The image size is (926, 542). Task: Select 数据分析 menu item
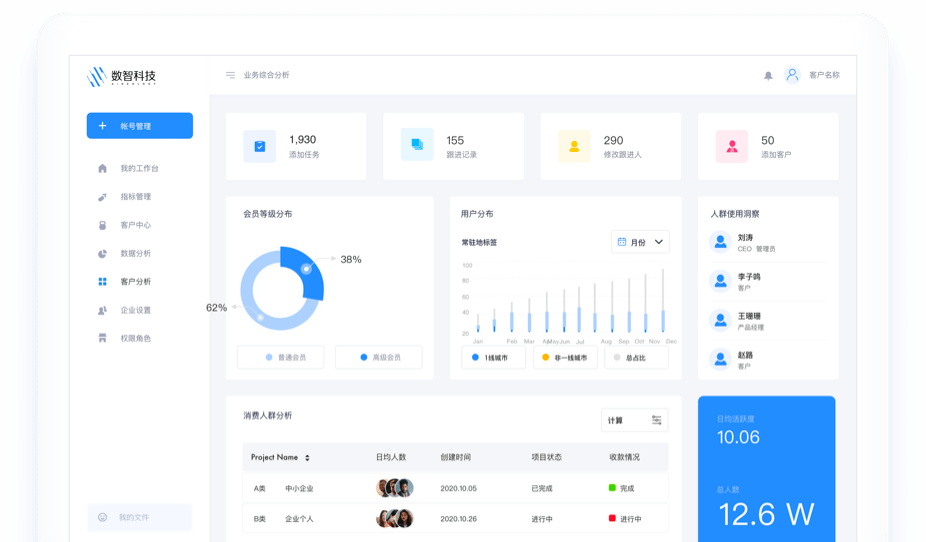(x=136, y=253)
